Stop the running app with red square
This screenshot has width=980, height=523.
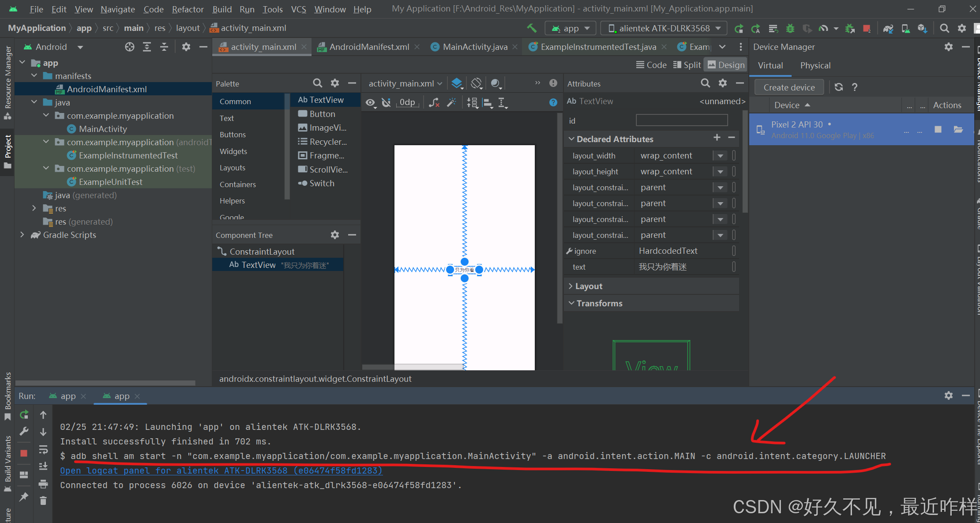click(x=866, y=28)
